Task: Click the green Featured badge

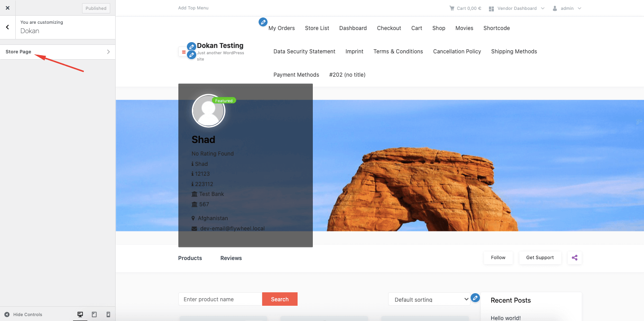Action: click(224, 100)
